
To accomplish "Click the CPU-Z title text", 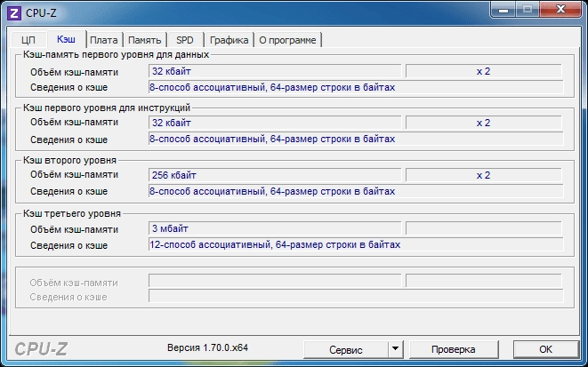I will click(x=41, y=13).
